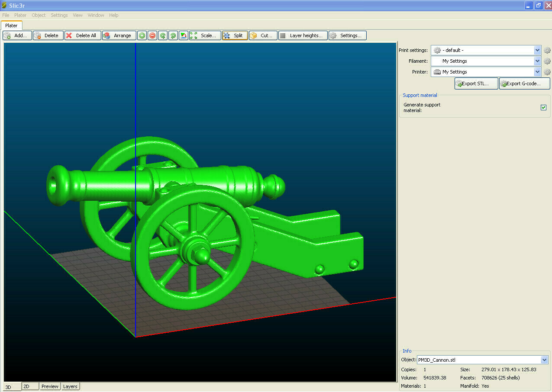
Task: Click the gear icon beside Printer settings
Action: click(547, 72)
